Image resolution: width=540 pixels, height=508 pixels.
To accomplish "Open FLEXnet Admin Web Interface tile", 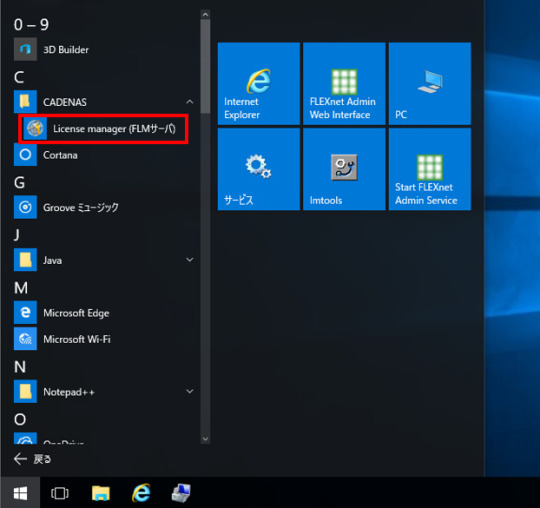I will [x=344, y=84].
